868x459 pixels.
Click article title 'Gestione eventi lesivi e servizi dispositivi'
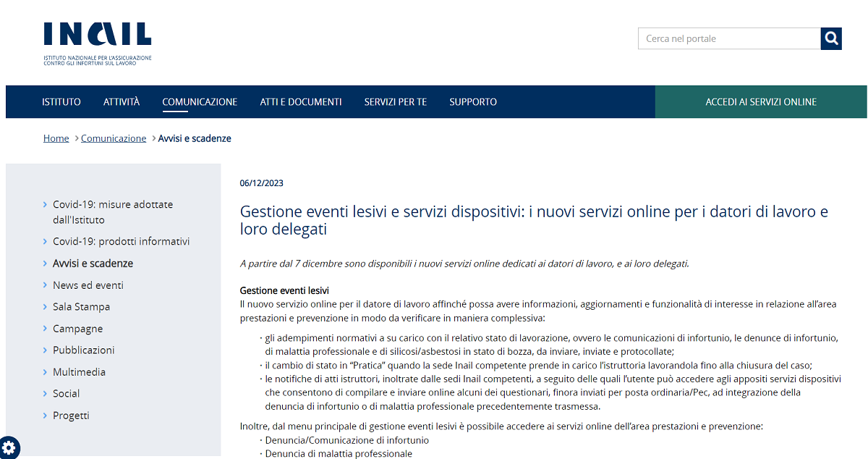click(534, 221)
